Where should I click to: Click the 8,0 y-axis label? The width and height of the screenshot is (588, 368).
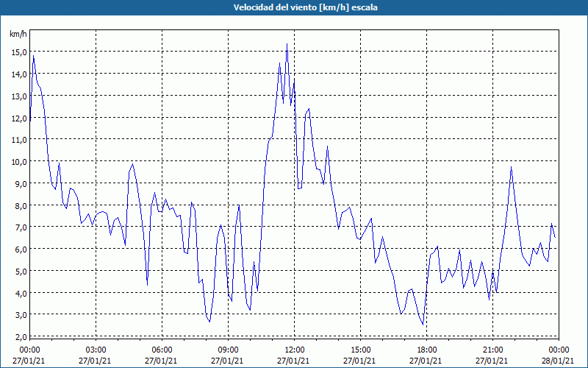point(21,206)
